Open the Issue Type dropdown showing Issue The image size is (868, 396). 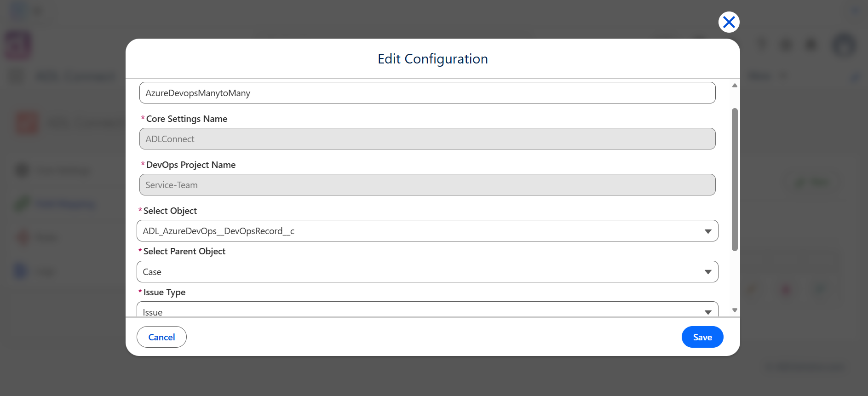click(427, 310)
